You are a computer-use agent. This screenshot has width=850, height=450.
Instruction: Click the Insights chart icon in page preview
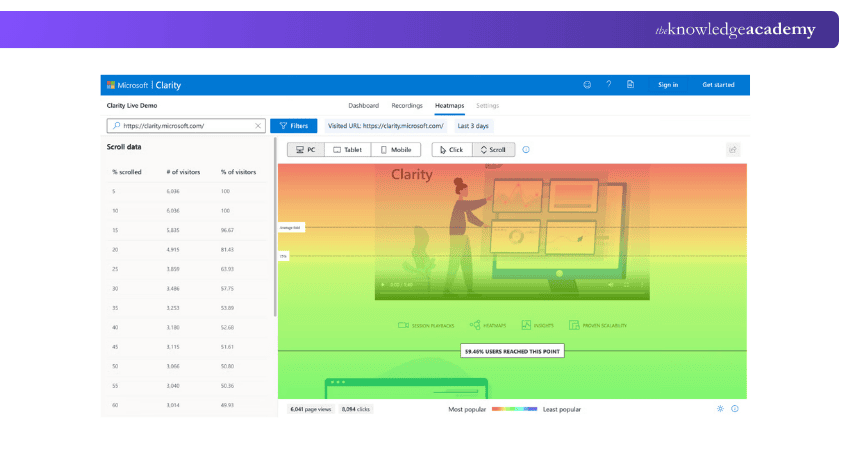pos(526,325)
